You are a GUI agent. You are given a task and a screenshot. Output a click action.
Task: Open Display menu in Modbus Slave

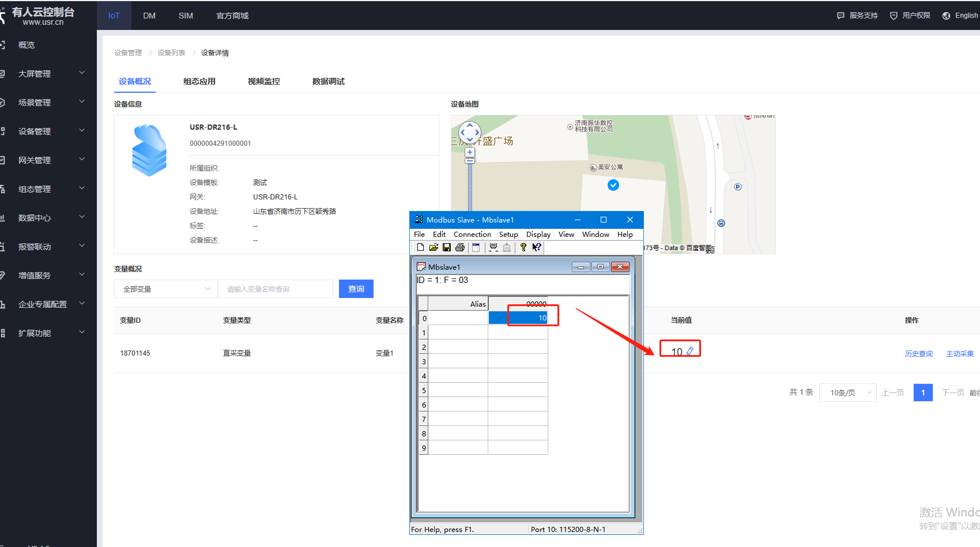[538, 235]
